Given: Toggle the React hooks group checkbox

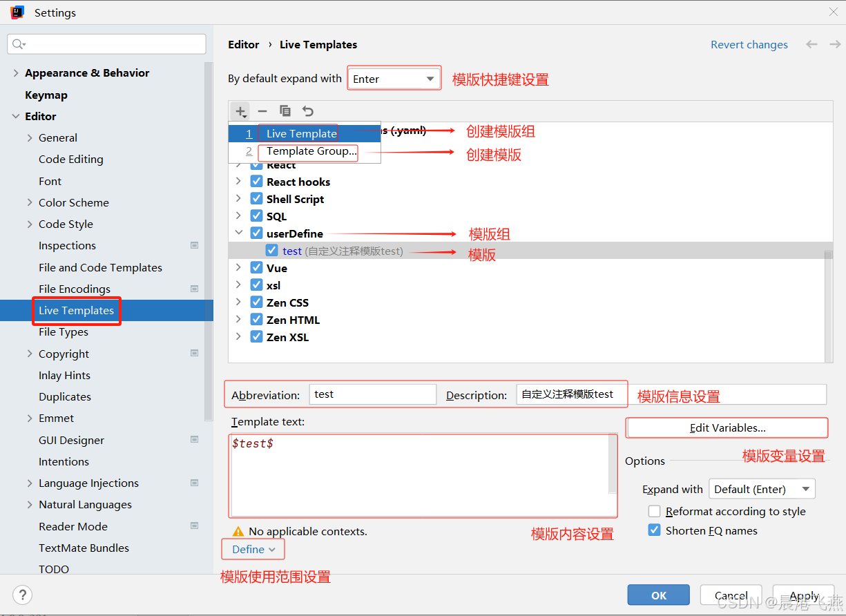Looking at the screenshot, I should (x=256, y=182).
